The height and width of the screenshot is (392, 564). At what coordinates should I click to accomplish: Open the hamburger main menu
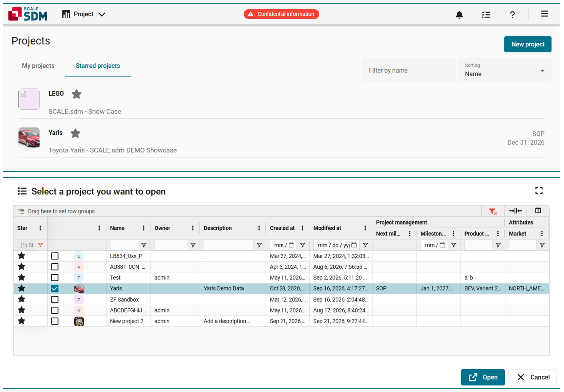point(544,14)
